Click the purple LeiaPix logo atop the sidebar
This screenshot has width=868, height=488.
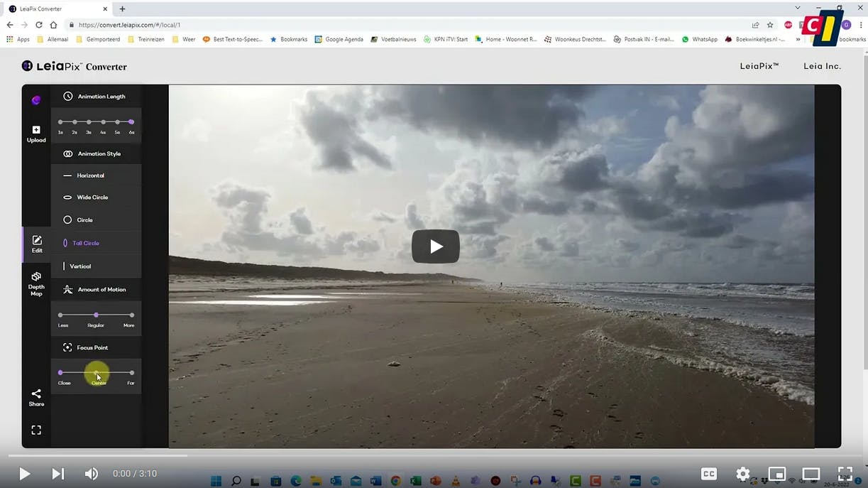tap(36, 100)
